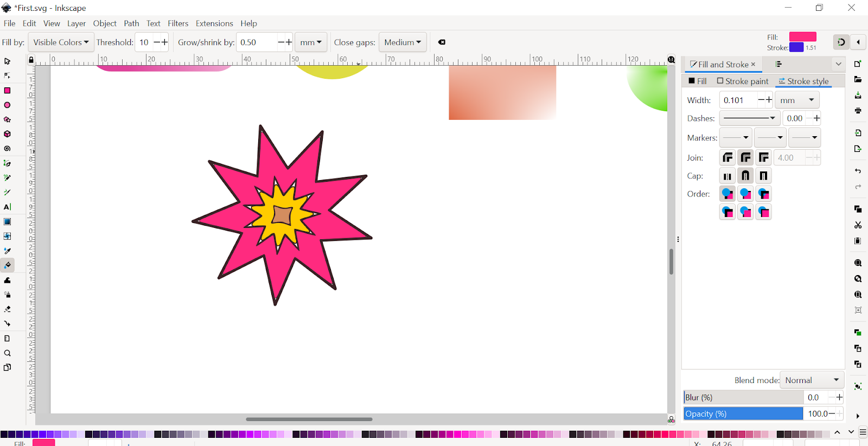Set order to fill, stroke, markers
This screenshot has height=446, width=868.
[728, 194]
